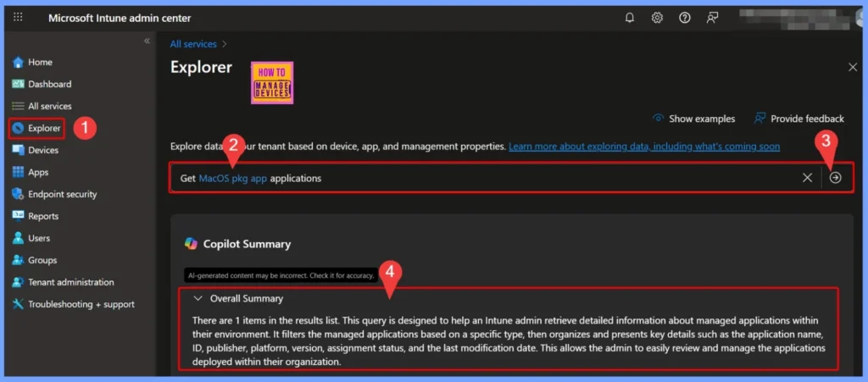868x382 pixels.
Task: Click the All services list icon in the sidebar
Action: [19, 106]
